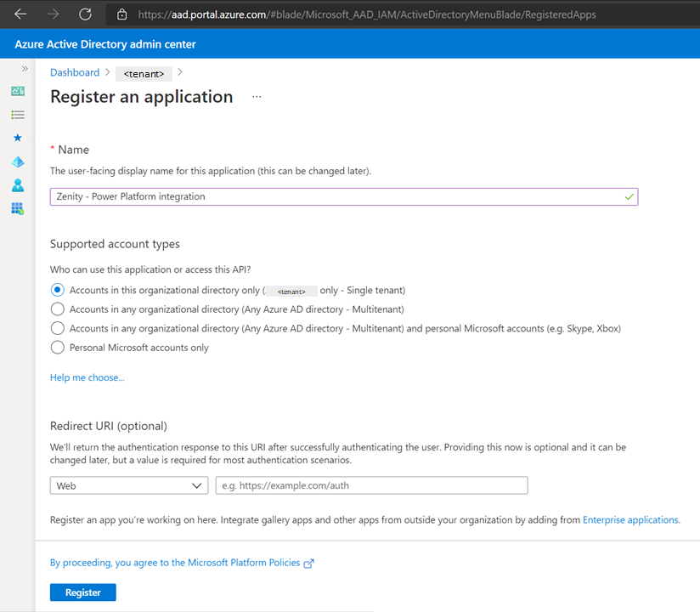700x612 pixels.
Task: Open the Web platform dropdown
Action: pos(128,485)
